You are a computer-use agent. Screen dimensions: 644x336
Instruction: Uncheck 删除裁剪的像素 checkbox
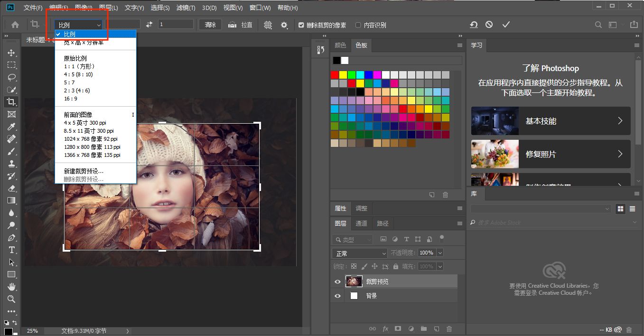301,25
